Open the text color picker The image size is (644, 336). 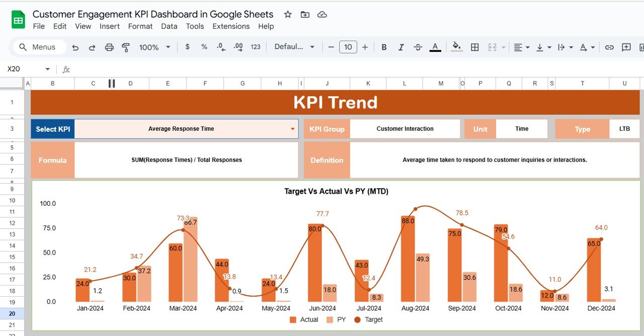click(436, 47)
